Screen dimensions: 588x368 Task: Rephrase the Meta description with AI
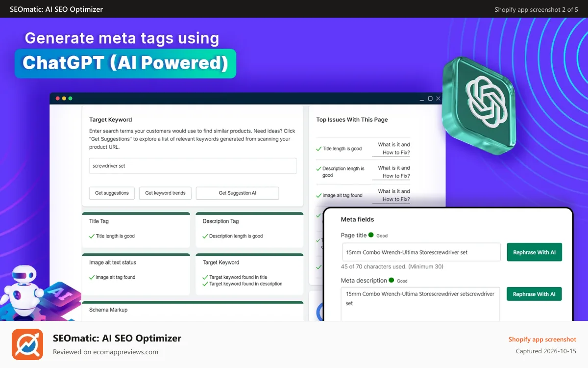coord(534,294)
